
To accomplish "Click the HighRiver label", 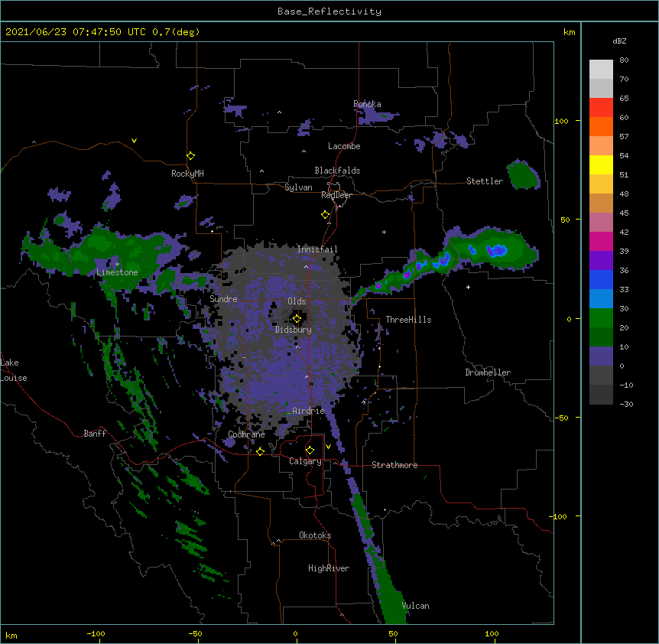I will [x=329, y=568].
